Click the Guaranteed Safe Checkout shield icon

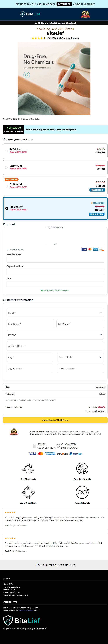58,446
